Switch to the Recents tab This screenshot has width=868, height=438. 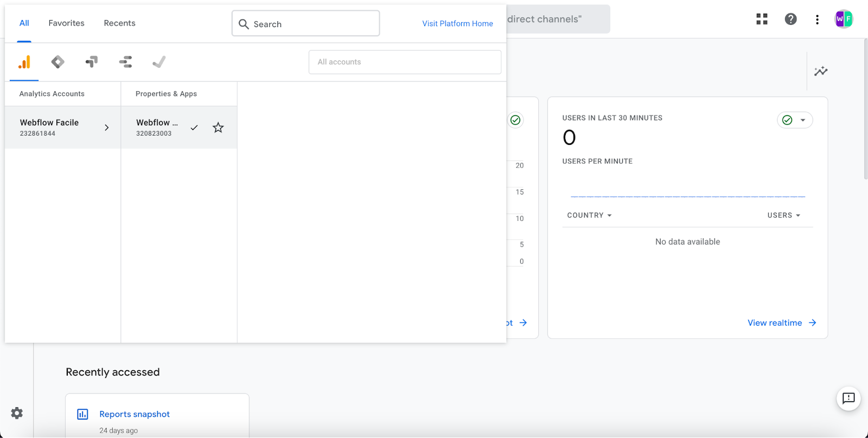click(119, 23)
